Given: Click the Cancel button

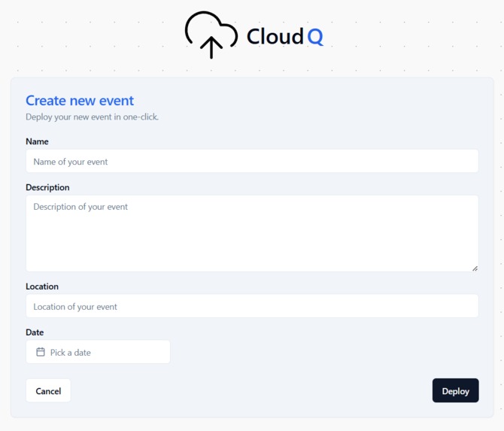Looking at the screenshot, I should [x=48, y=391].
